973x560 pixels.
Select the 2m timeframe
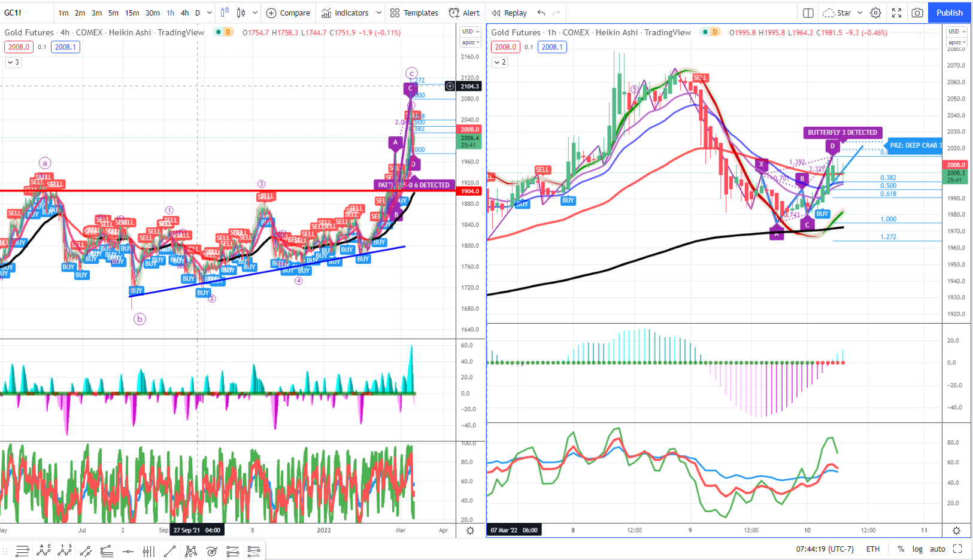(80, 13)
